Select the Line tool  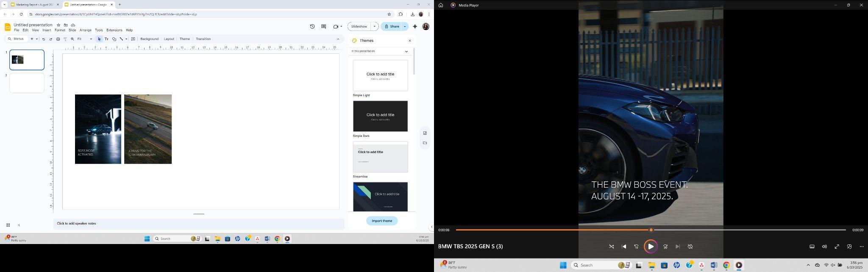coord(121,39)
